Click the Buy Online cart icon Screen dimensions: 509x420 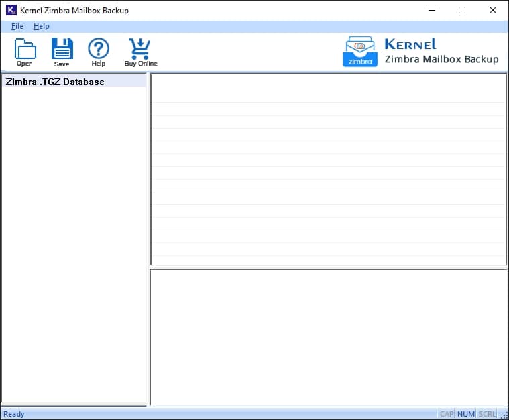click(x=141, y=52)
